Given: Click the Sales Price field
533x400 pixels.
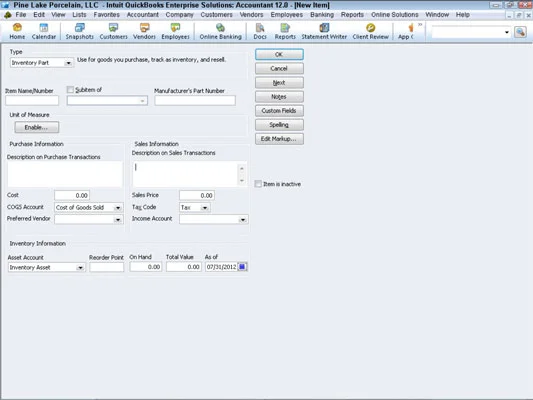Looking at the screenshot, I should 197,195.
